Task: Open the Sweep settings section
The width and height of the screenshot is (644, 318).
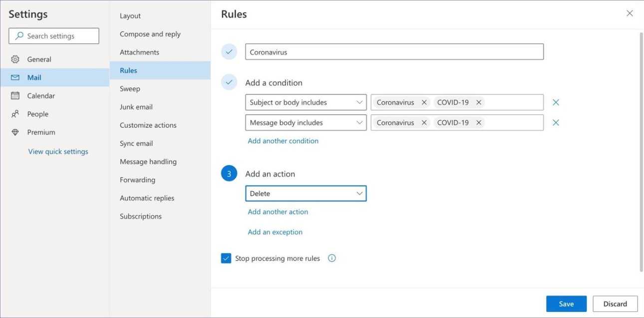Action: (130, 89)
